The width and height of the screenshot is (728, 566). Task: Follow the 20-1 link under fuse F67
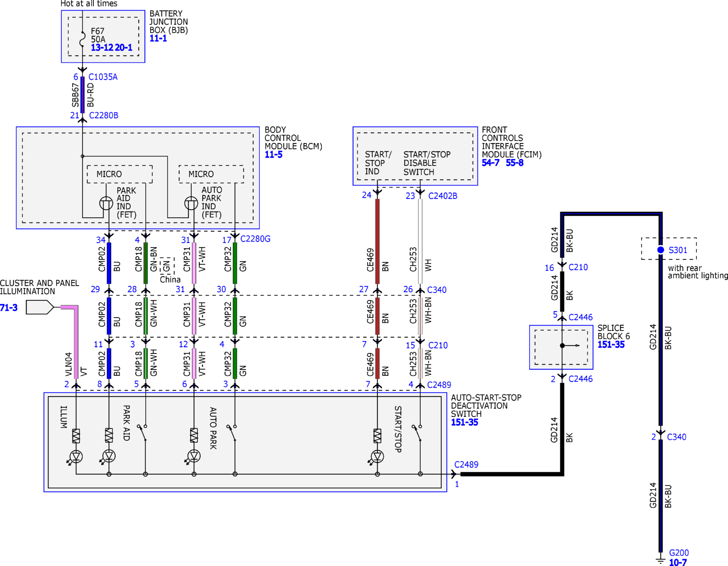[123, 47]
